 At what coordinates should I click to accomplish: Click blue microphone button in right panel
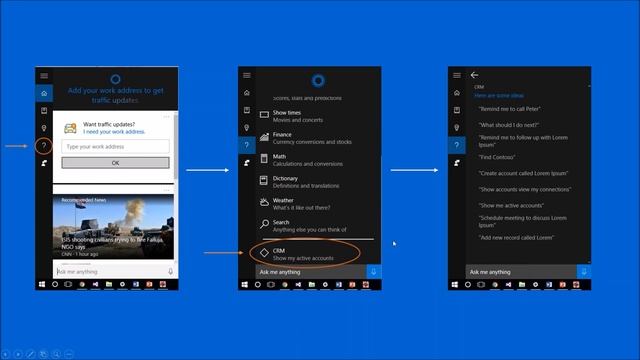pyautogui.click(x=584, y=272)
